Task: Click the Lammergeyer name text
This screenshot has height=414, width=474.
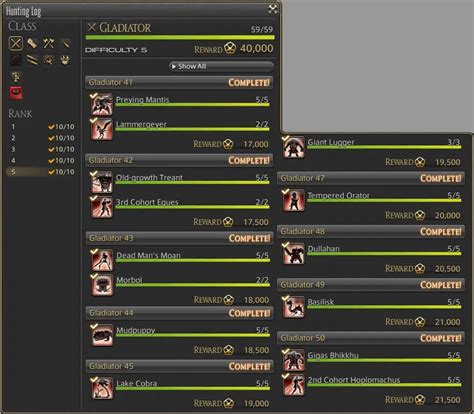Action: tap(141, 124)
